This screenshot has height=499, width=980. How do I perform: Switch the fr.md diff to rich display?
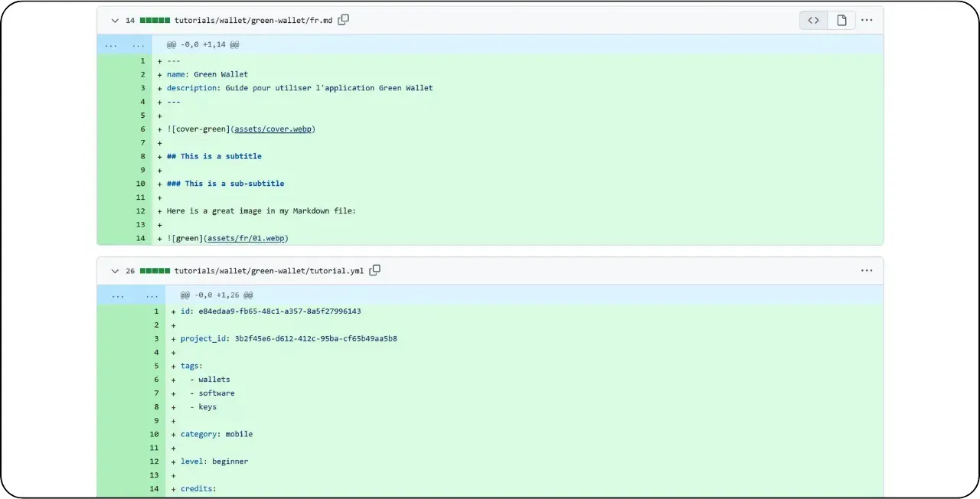pos(841,20)
